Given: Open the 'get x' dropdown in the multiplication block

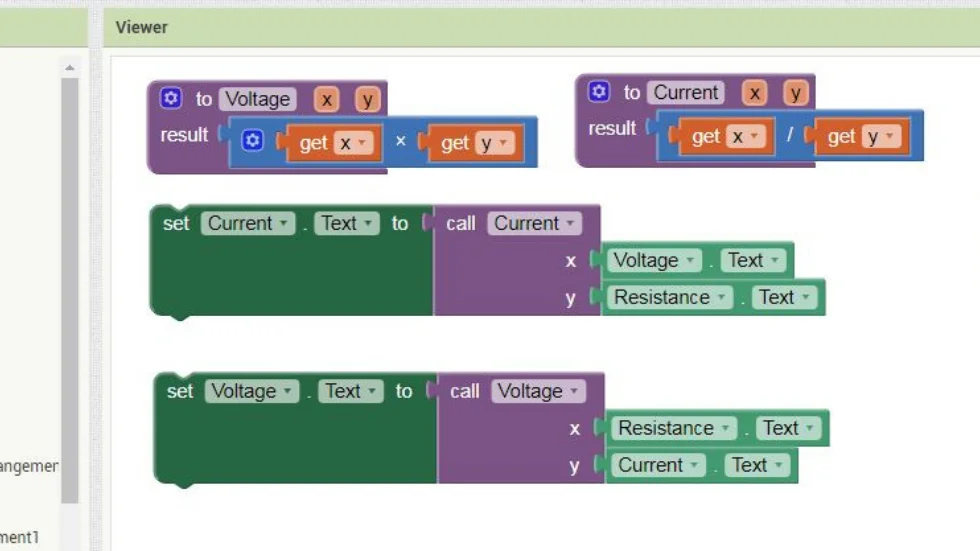Looking at the screenshot, I should click(353, 143).
